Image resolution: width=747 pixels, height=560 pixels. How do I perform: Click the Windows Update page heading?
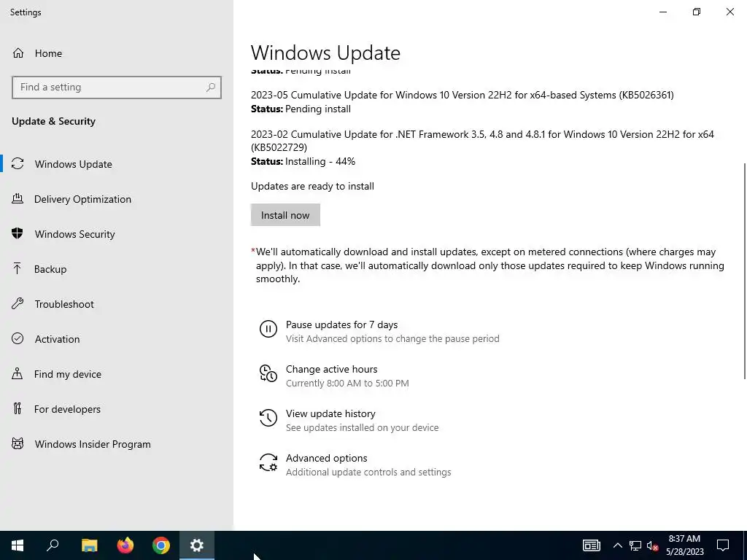325,52
